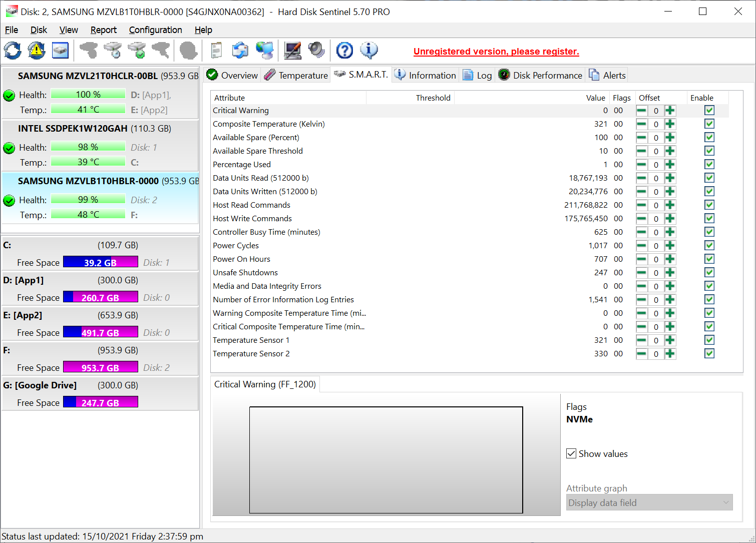
Task: Click green health check icon of SAMSUNG MZVLB1T0HBLR
Action: [x=9, y=200]
